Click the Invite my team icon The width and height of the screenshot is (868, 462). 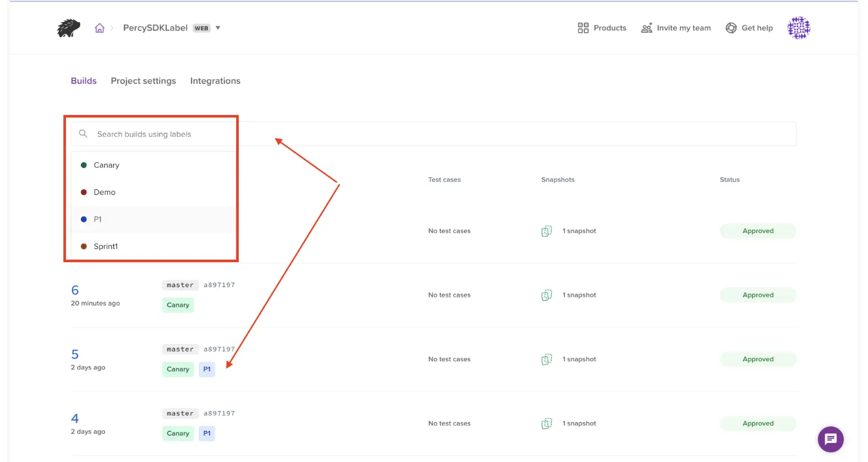[647, 28]
